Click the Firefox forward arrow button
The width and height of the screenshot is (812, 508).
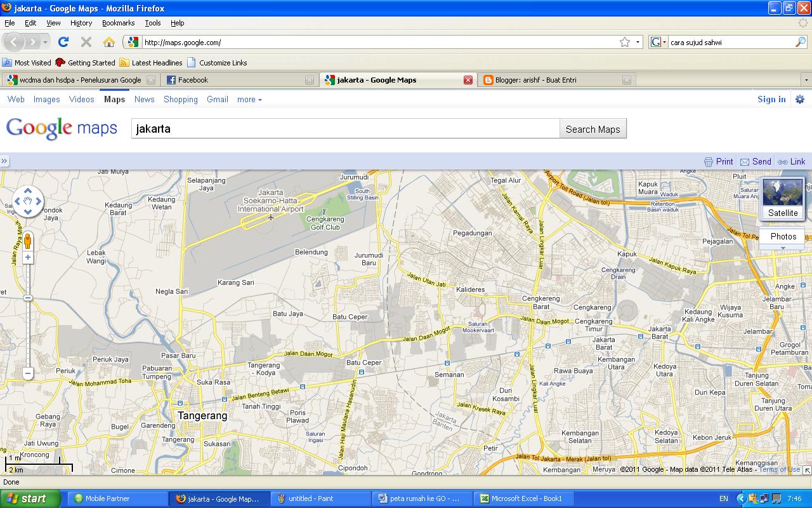tap(32, 42)
